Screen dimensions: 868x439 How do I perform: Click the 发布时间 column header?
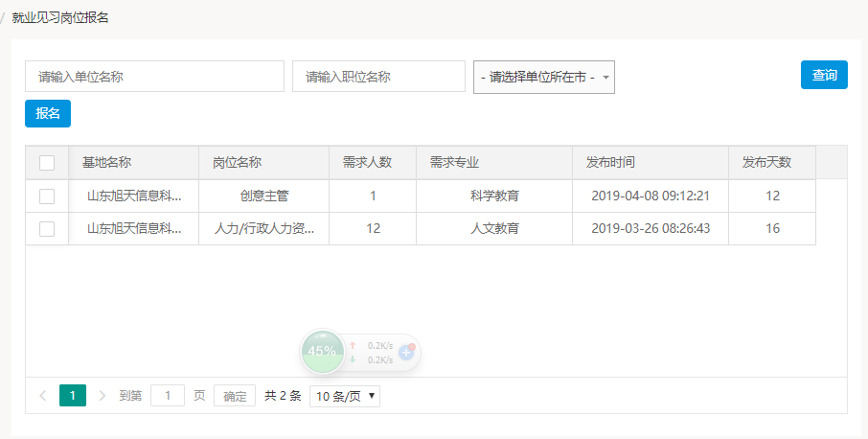[x=610, y=163]
